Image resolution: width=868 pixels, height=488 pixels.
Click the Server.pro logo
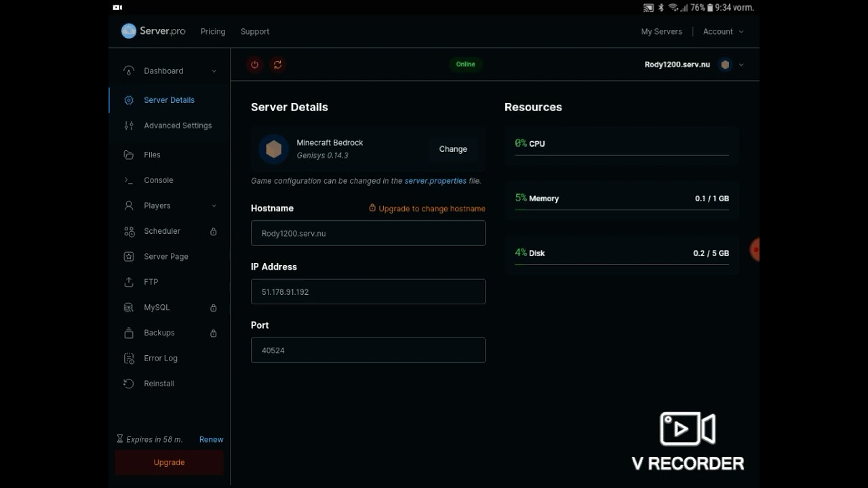[x=153, y=31]
